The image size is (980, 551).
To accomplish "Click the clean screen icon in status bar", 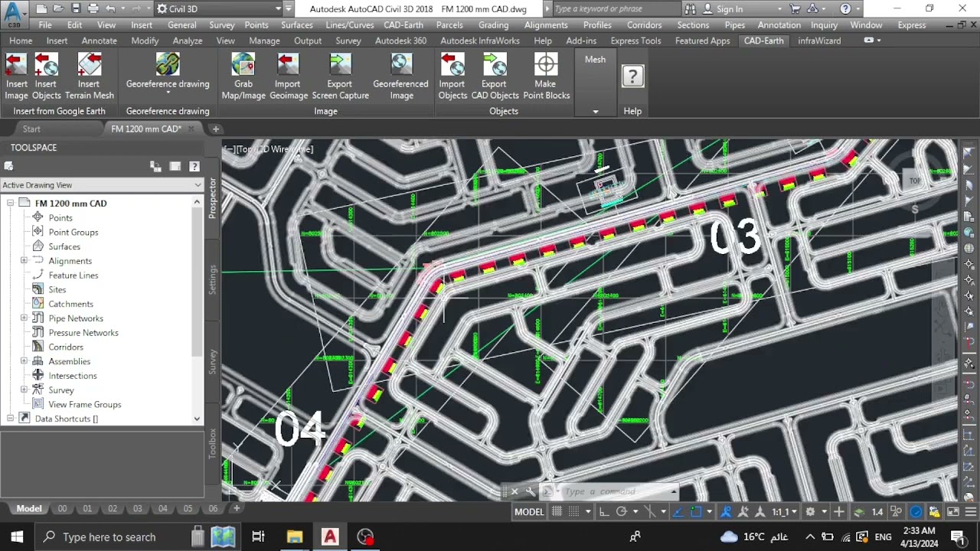I will [x=953, y=512].
